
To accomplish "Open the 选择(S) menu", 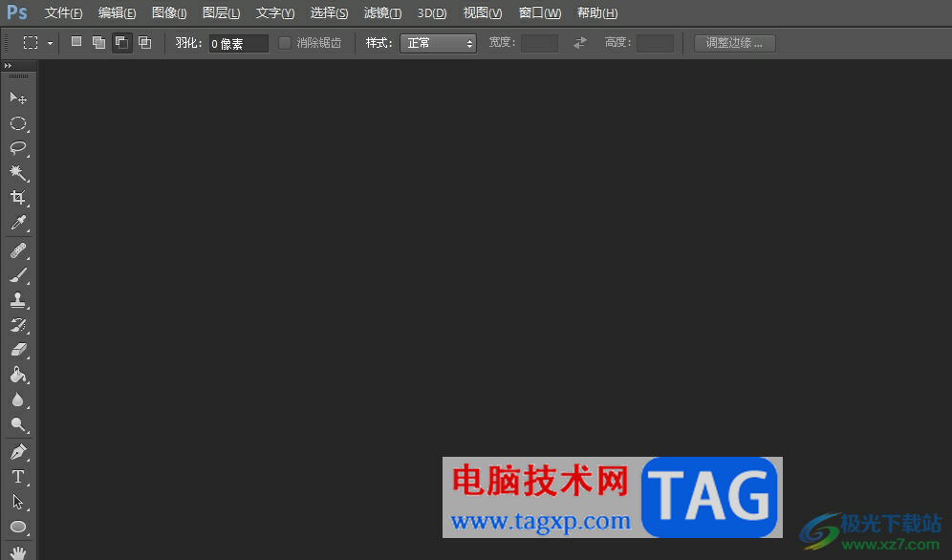I will click(329, 12).
